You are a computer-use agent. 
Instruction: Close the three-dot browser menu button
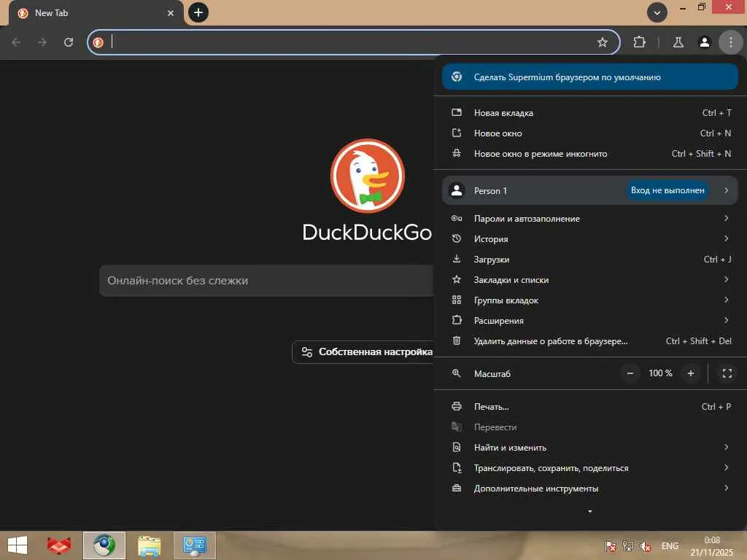[x=731, y=42]
